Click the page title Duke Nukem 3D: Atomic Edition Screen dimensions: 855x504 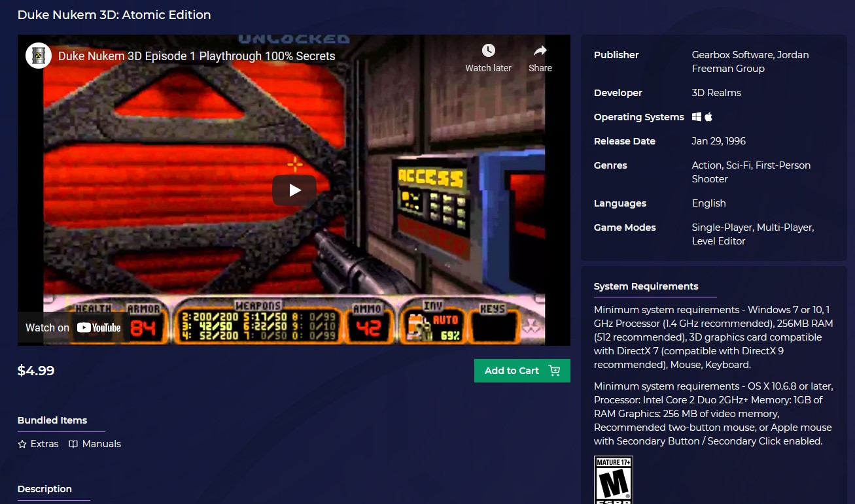114,14
